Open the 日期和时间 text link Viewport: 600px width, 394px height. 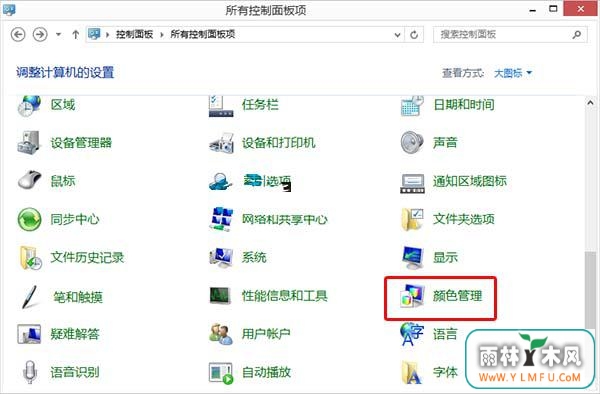(x=463, y=104)
